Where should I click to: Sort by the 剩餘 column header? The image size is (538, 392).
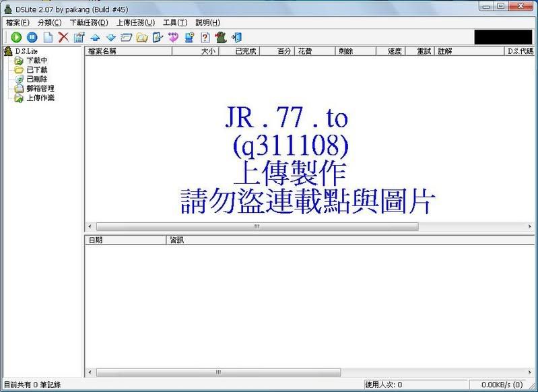tap(355, 51)
